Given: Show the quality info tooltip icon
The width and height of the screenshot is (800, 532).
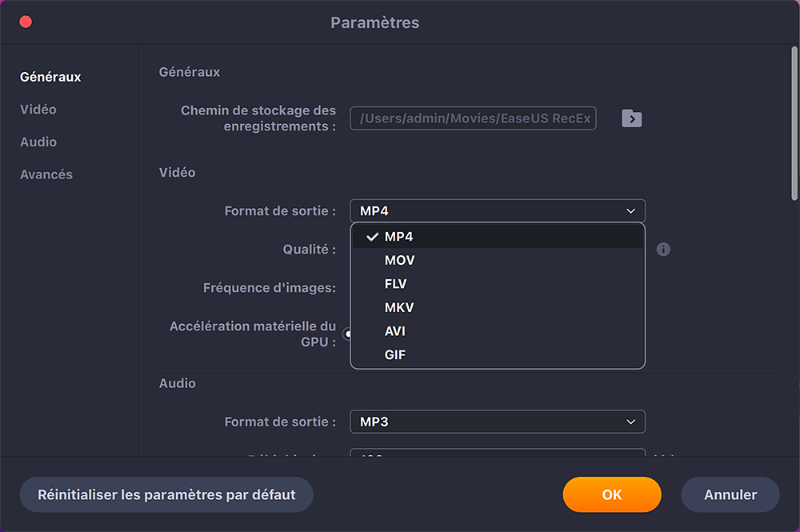Looking at the screenshot, I should pyautogui.click(x=663, y=250).
